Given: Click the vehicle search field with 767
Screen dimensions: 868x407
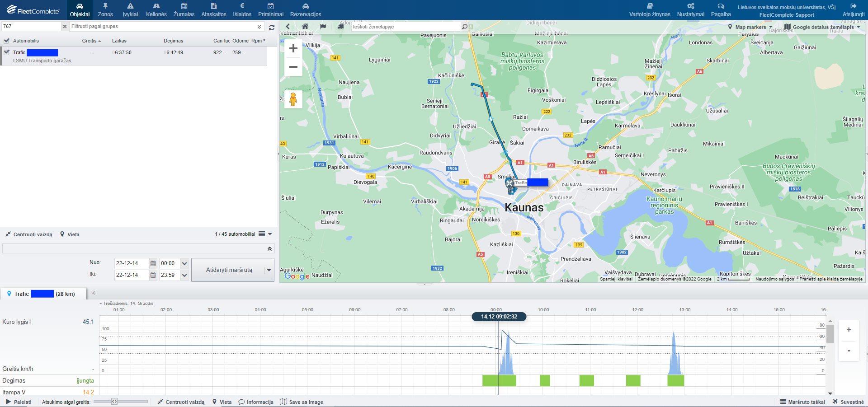Looking at the screenshot, I should click(31, 27).
